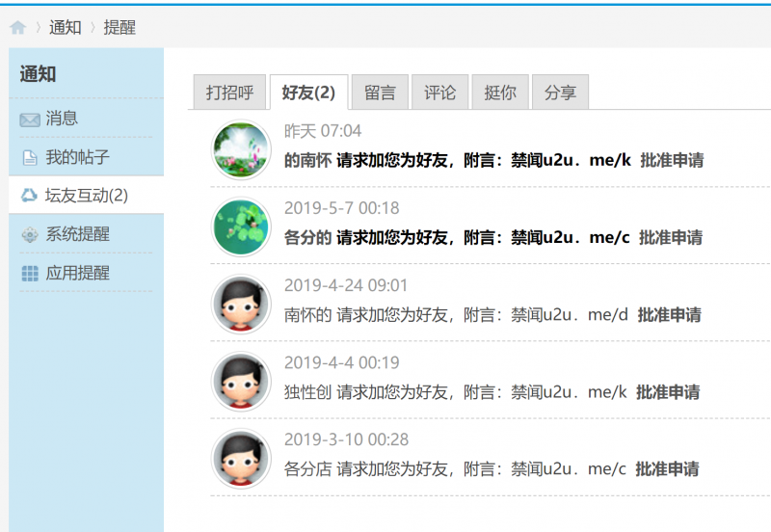Click the document icon beside 我的帖子

30,158
